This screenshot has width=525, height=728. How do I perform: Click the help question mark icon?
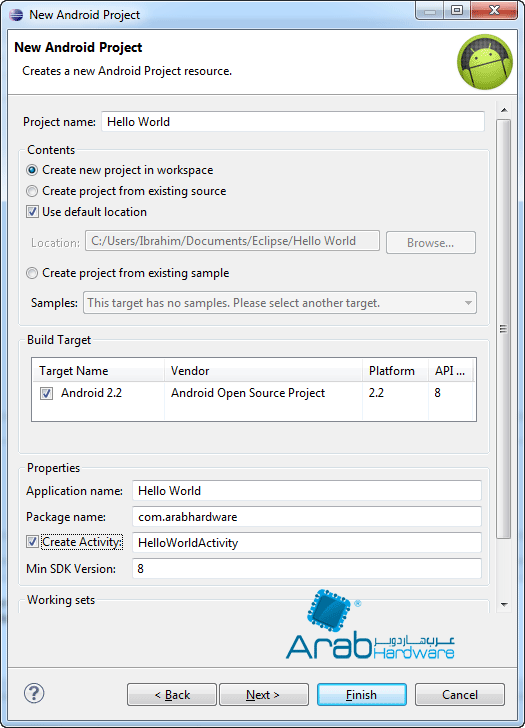point(34,693)
